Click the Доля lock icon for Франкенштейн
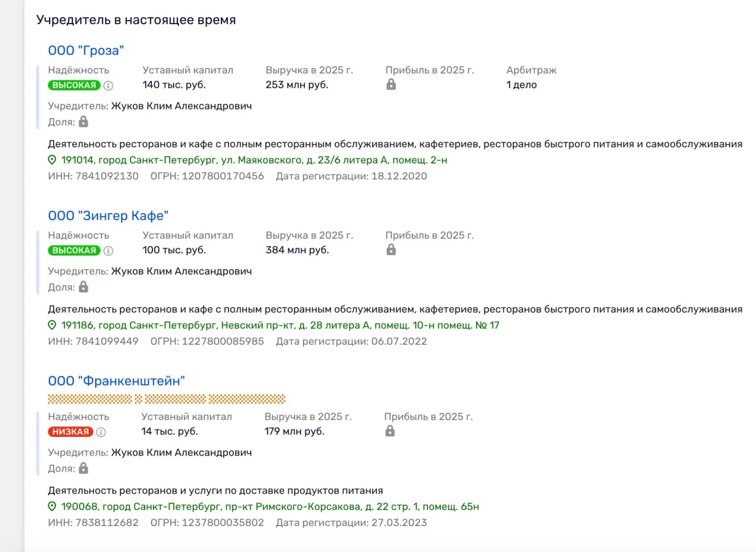This screenshot has width=756, height=552. (83, 468)
